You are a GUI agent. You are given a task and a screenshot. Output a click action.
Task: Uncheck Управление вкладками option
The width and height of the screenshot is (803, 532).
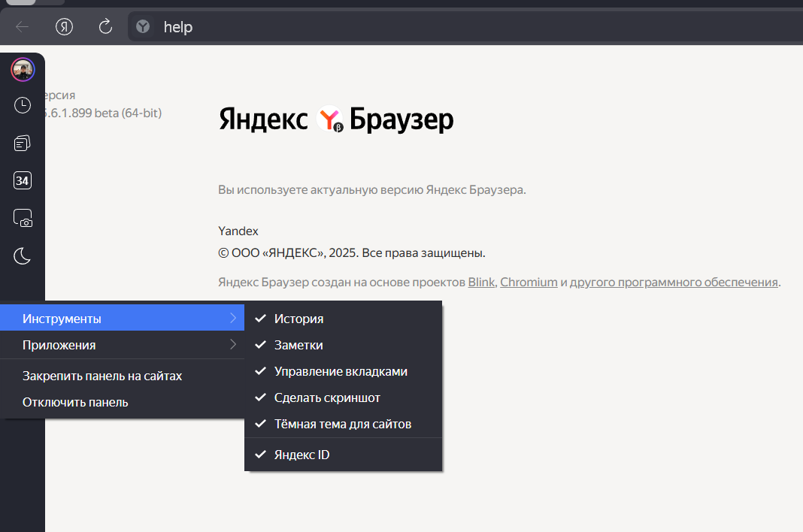click(343, 371)
